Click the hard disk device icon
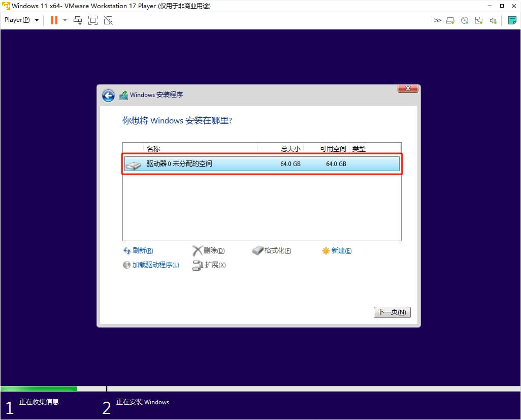The width and height of the screenshot is (521, 420). coord(450,20)
